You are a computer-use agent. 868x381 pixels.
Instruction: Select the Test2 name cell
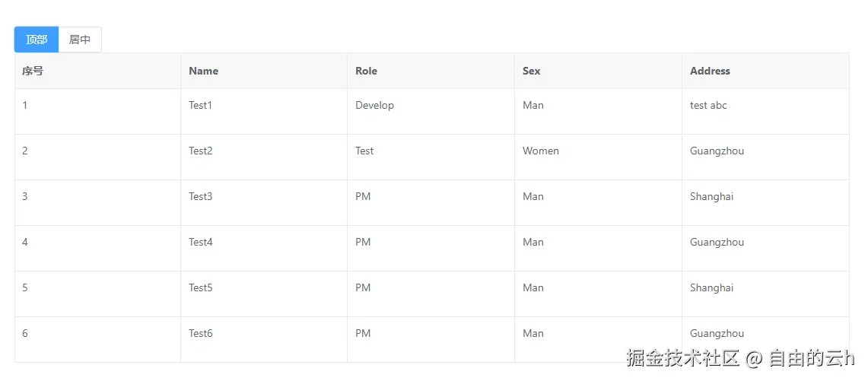pos(201,151)
